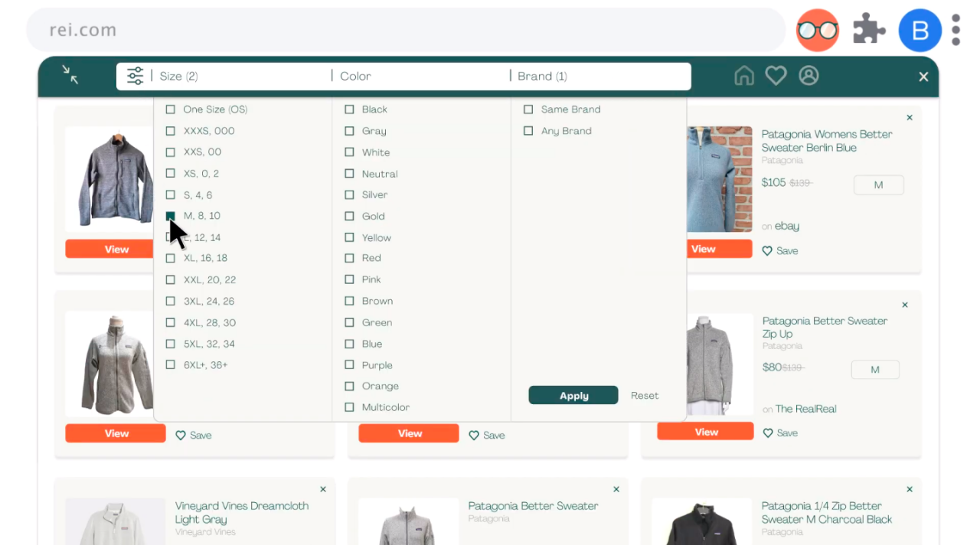980x545 pixels.
Task: Dismiss the Patagonia Better Sweater Zip Up card
Action: 905,305
